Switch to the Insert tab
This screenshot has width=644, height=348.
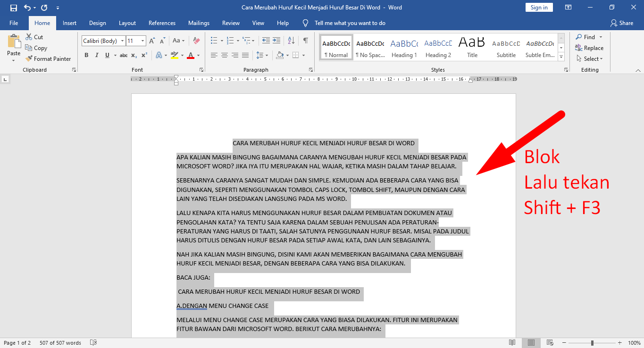(69, 23)
